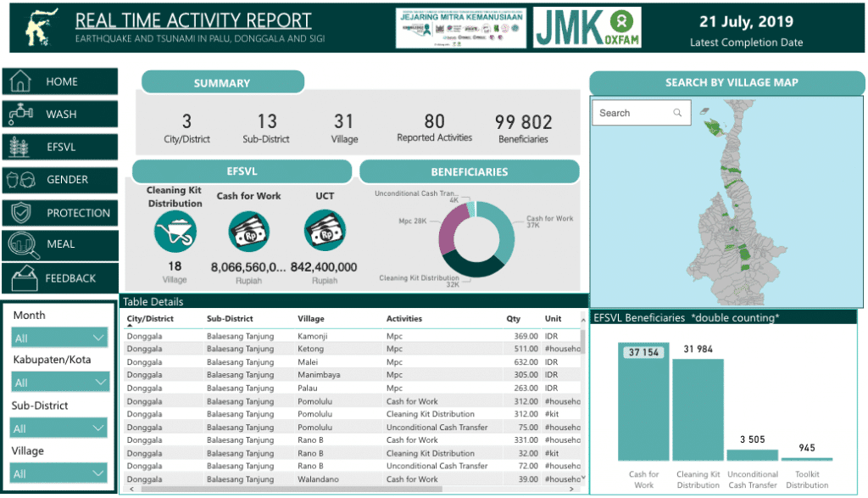The height and width of the screenshot is (498, 868).
Task: Sort table by City/District column header
Action: pyautogui.click(x=150, y=319)
